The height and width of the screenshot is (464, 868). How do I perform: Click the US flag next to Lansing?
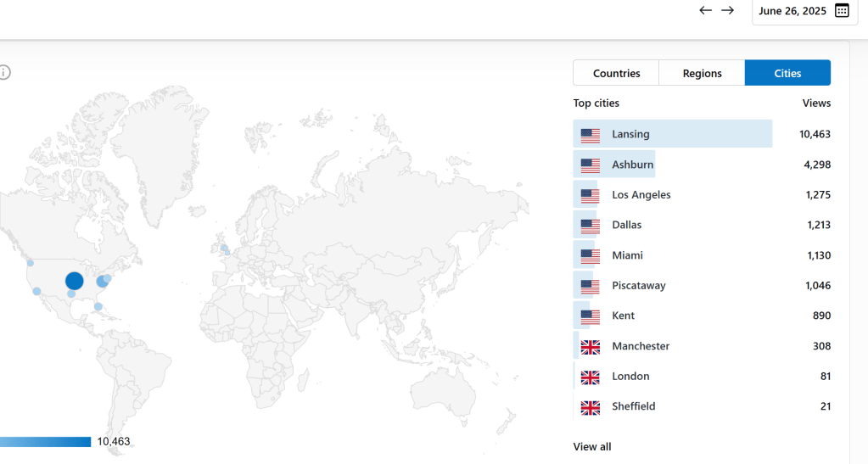591,135
